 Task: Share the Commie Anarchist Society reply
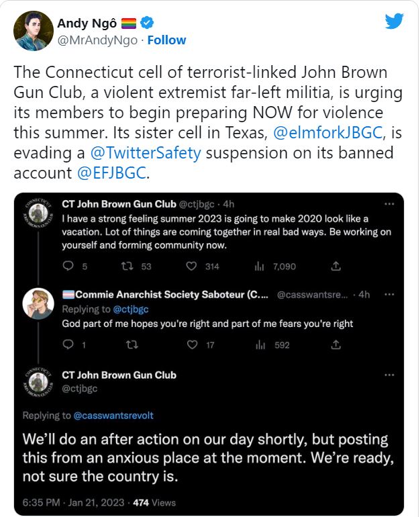336,345
